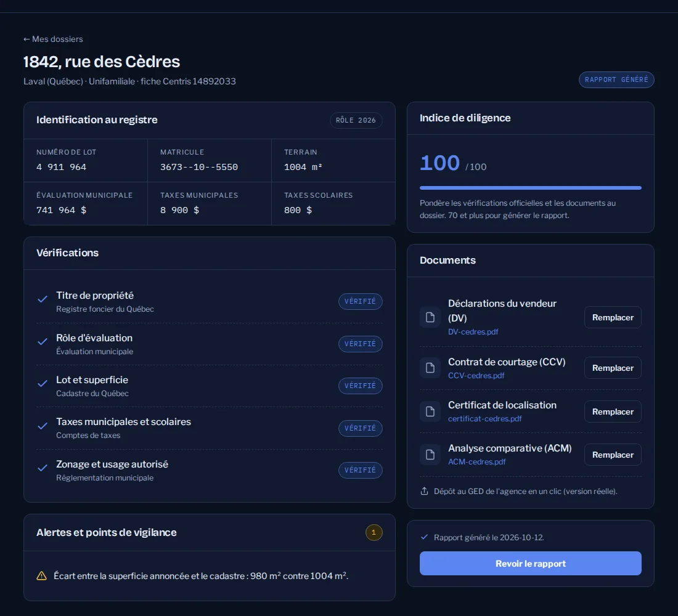Go back to Mes dossiers
Screen dimensions: 678x616
pyautogui.click(x=53, y=39)
